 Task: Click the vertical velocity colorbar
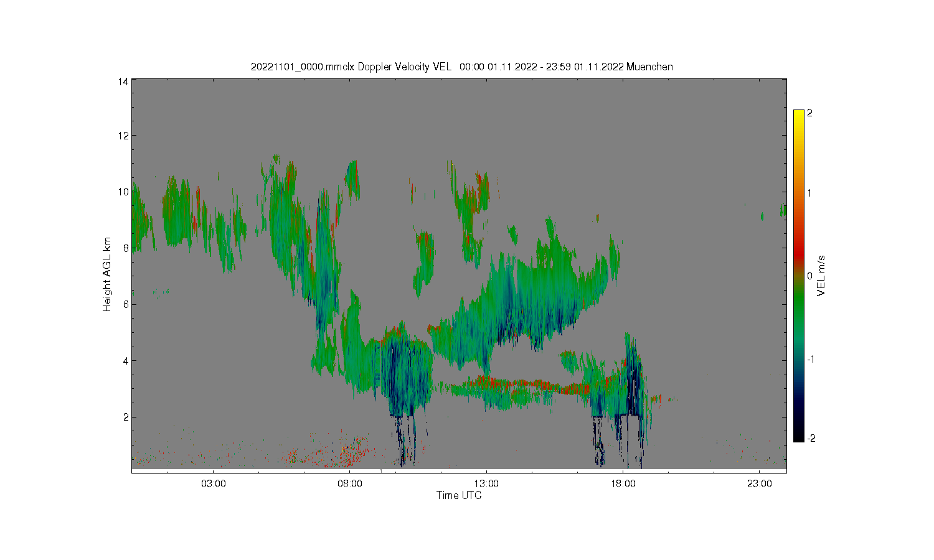click(799, 276)
